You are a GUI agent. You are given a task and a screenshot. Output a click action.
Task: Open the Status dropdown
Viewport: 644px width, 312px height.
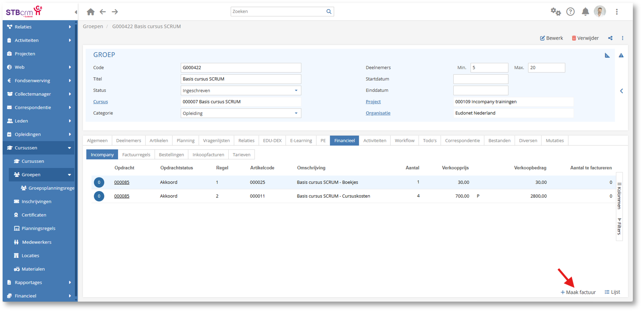(296, 90)
